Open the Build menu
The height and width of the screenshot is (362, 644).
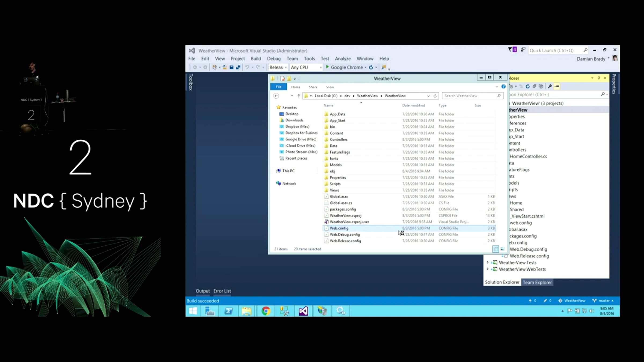256,59
